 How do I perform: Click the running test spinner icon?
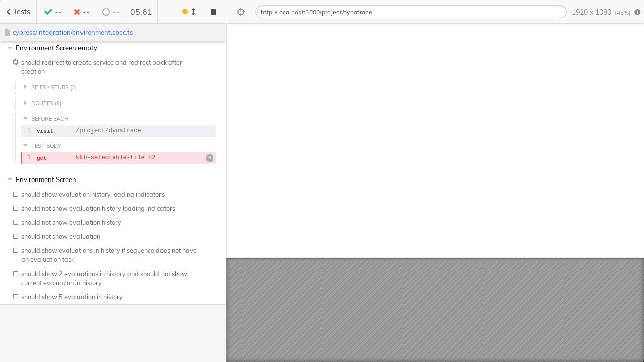coord(15,62)
